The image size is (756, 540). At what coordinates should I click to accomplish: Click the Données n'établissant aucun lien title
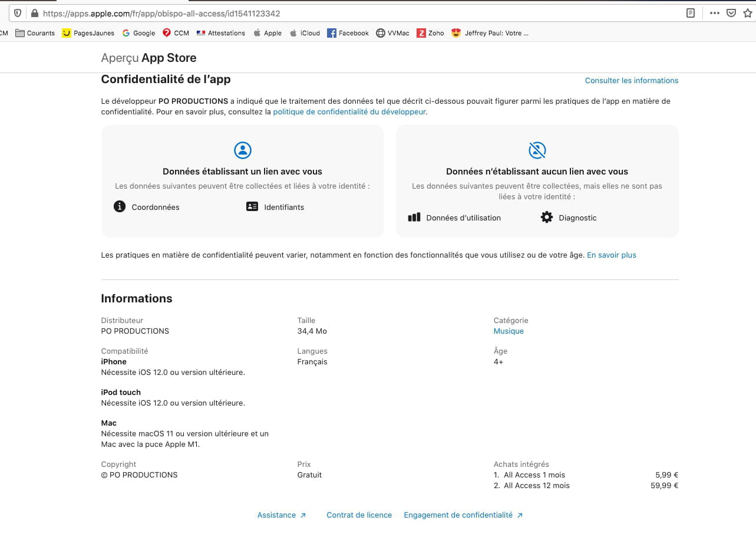coord(537,172)
